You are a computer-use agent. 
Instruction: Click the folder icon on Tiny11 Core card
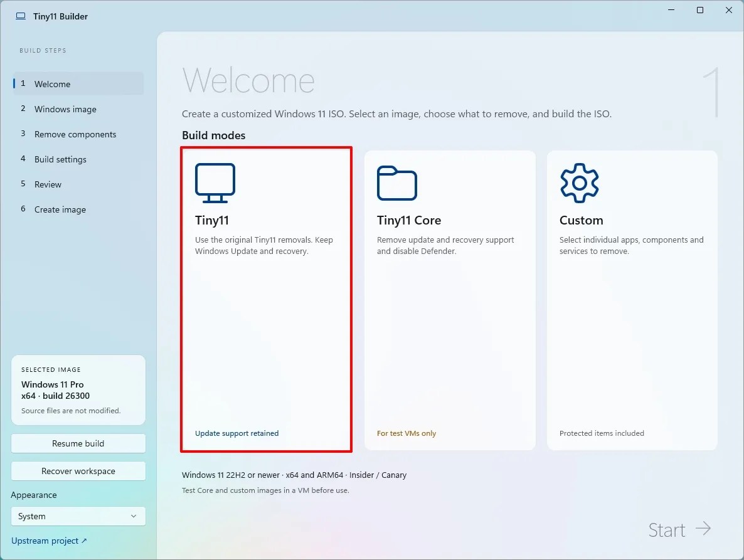tap(396, 183)
